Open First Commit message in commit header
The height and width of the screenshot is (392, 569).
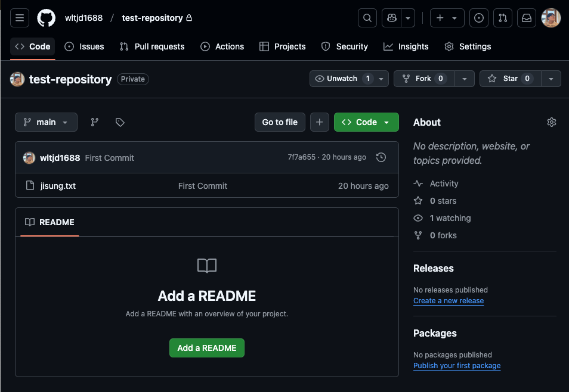tap(110, 158)
